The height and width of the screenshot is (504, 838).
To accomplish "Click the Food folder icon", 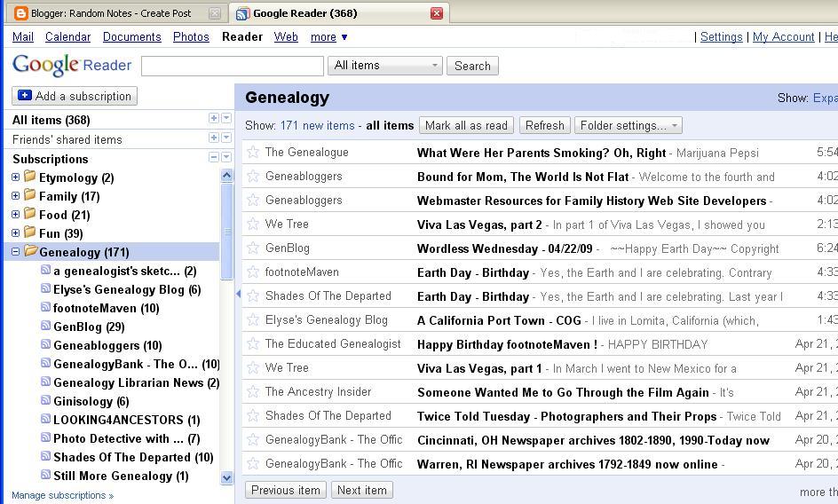I will (30, 214).
